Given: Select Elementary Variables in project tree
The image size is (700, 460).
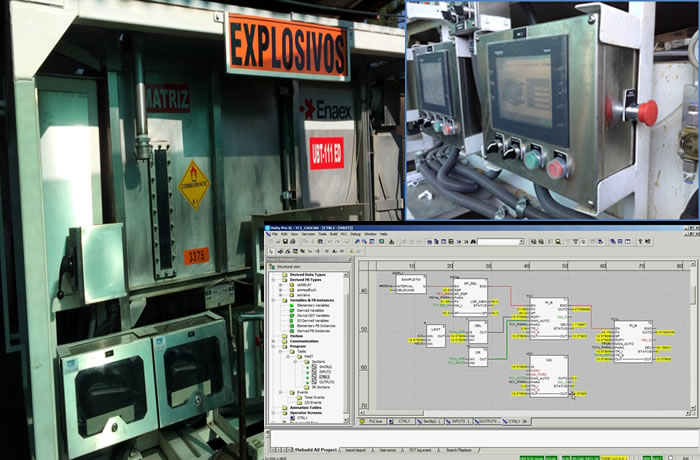Looking at the screenshot, I should [x=313, y=305].
